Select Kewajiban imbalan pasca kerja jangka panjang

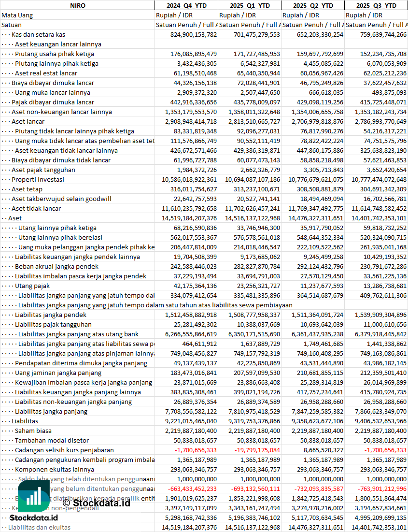84,382
